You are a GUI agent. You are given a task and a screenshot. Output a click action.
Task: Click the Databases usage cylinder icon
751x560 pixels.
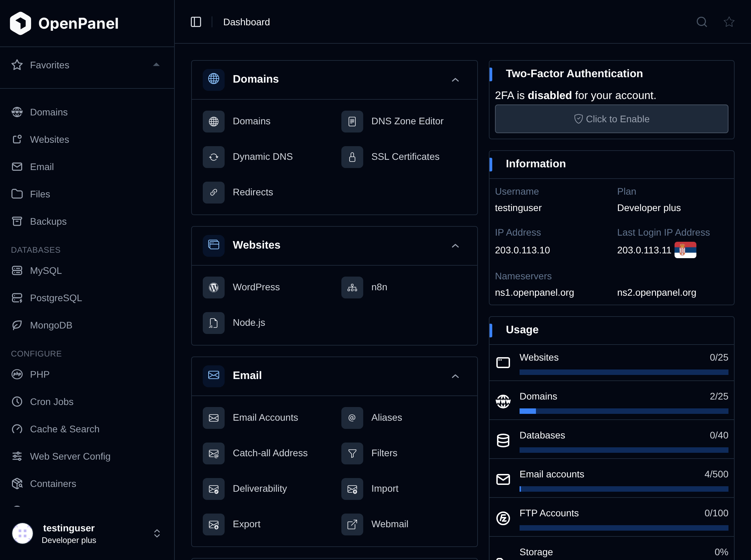pos(503,440)
